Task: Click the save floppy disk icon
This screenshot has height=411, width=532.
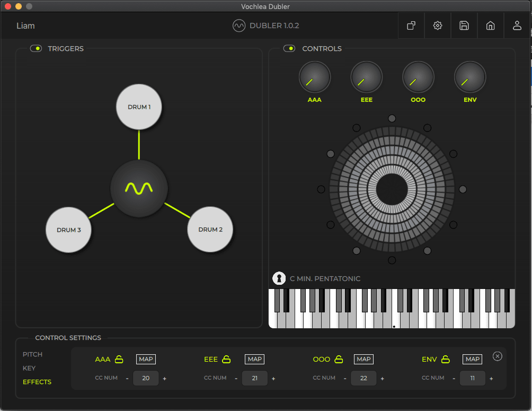Action: click(464, 25)
